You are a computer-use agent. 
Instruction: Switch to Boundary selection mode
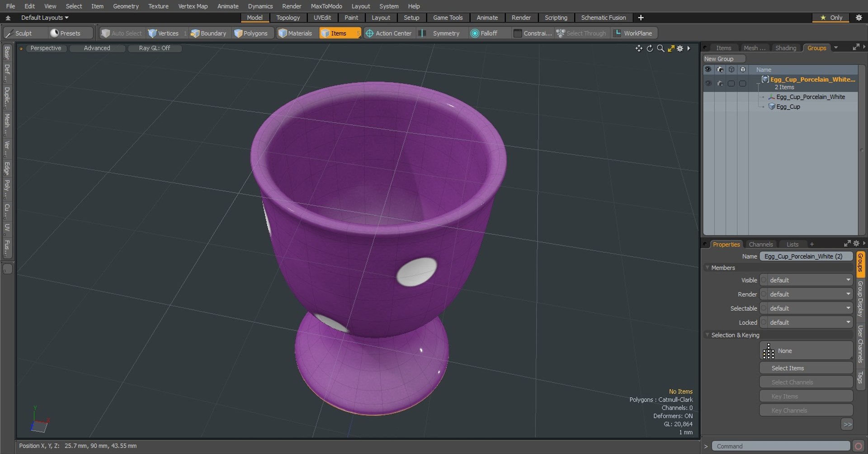(209, 33)
